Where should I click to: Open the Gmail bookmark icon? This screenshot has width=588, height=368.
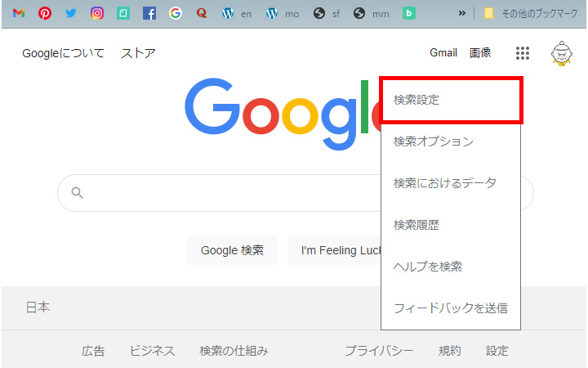[x=18, y=14]
